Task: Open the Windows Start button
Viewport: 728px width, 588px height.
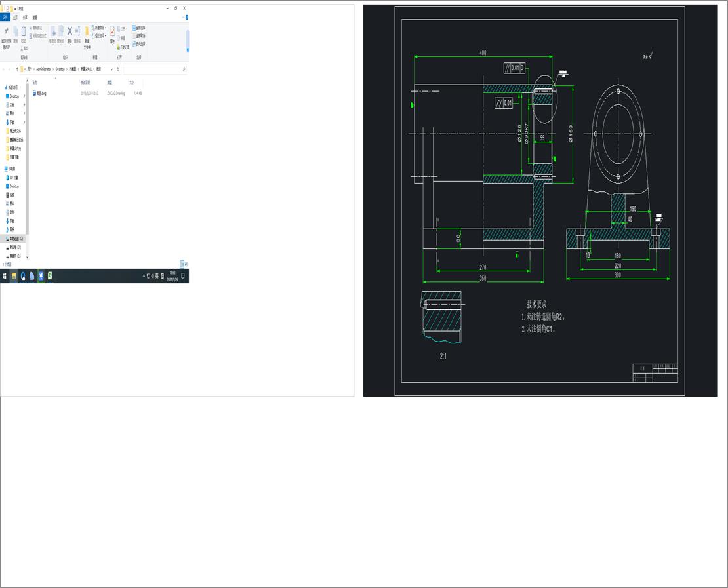Action: (5, 276)
